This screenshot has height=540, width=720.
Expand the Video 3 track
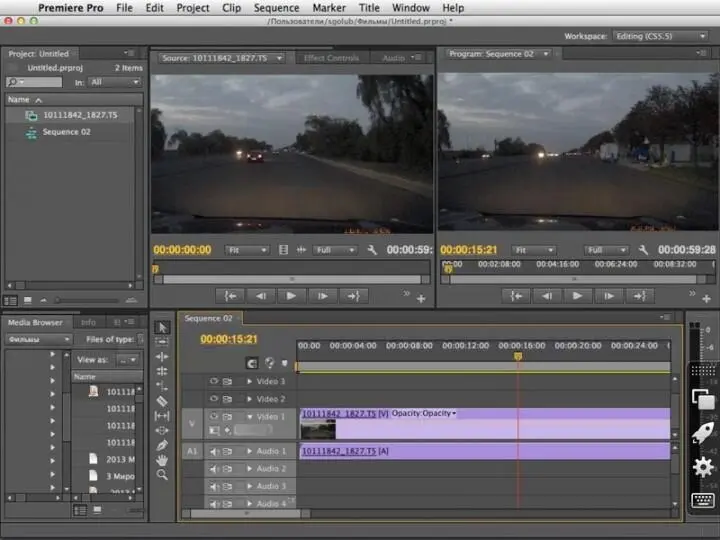tap(249, 381)
